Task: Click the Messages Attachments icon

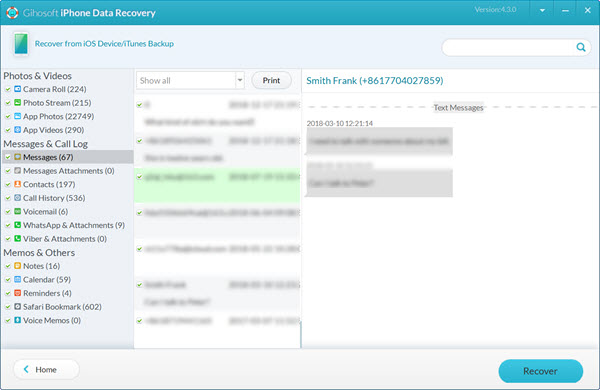Action: click(17, 170)
